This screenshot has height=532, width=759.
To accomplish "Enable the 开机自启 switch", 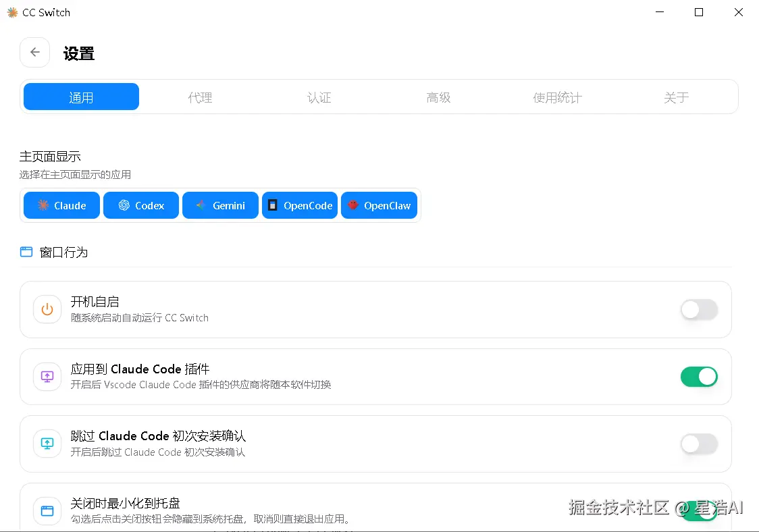I will (x=699, y=310).
